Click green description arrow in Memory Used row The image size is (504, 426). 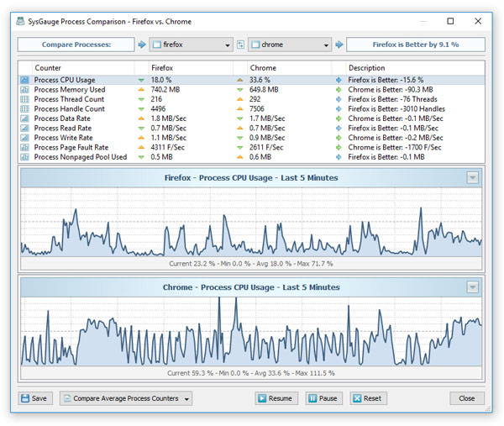339,89
